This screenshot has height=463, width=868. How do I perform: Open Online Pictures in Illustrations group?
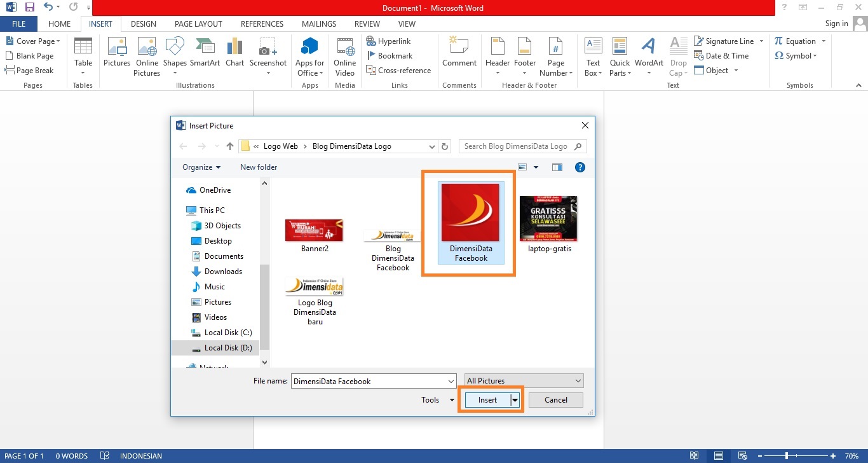(x=147, y=56)
